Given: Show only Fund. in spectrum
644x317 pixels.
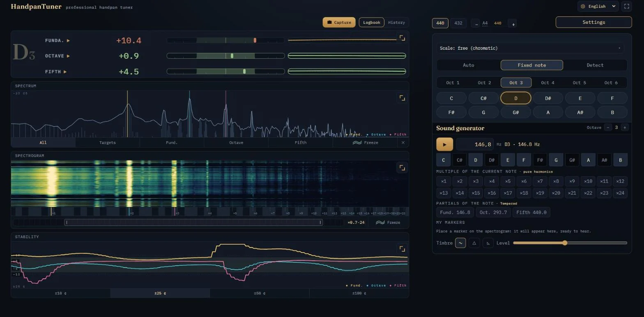Looking at the screenshot, I should pos(172,142).
